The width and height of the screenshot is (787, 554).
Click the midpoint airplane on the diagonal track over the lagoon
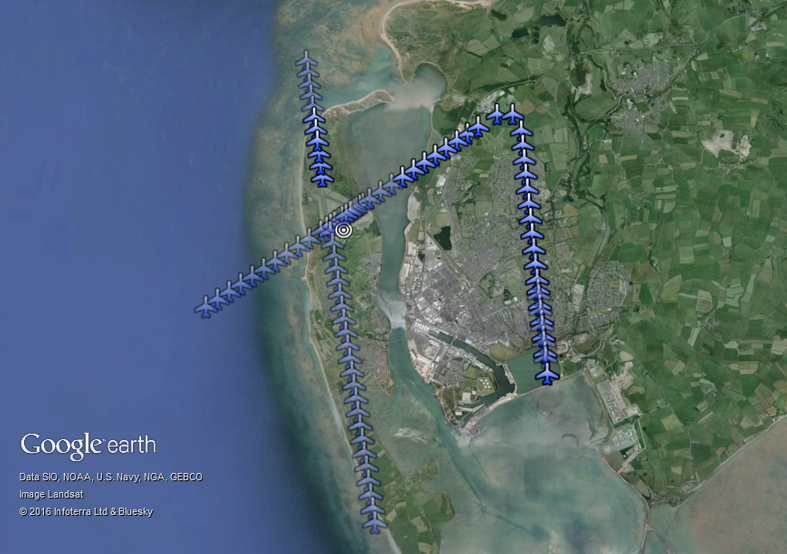(402, 177)
